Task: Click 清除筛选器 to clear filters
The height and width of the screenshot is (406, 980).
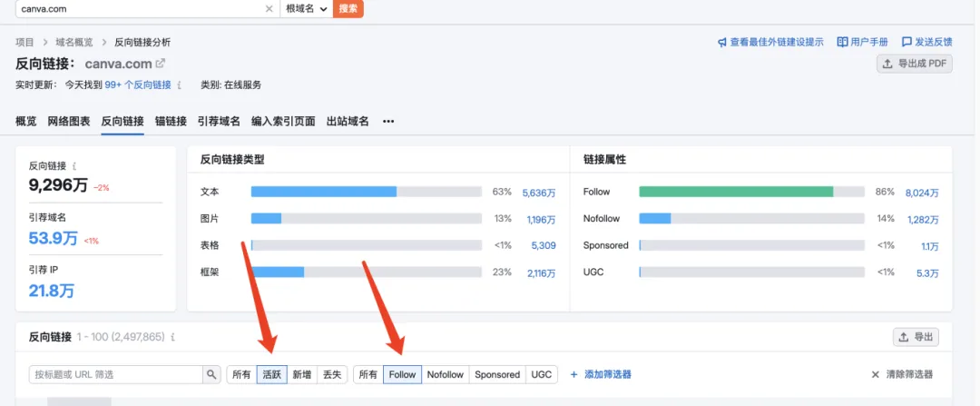Action: click(x=902, y=375)
